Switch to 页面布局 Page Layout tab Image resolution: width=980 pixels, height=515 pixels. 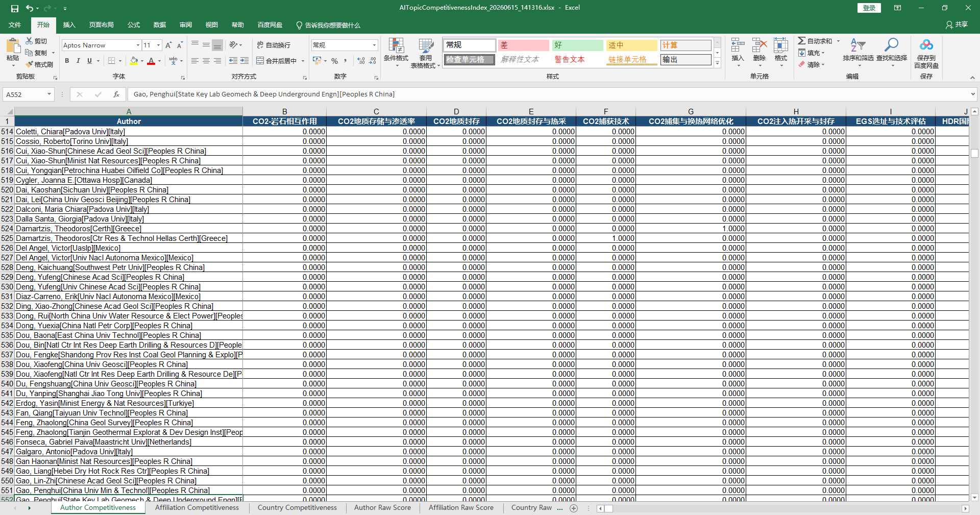pyautogui.click(x=101, y=25)
